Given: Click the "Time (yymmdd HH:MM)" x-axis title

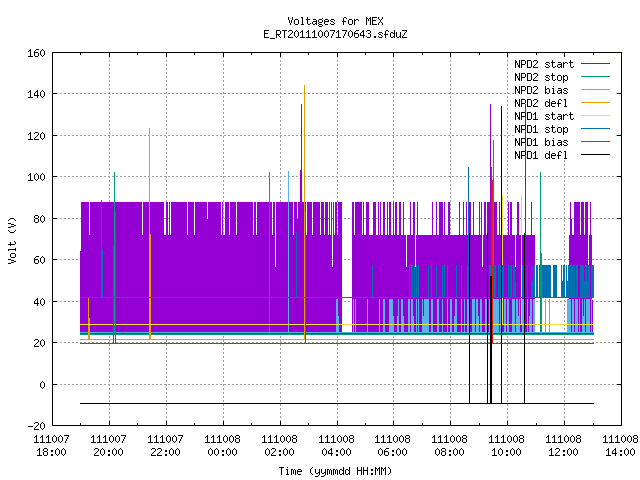Looking at the screenshot, I should [x=335, y=471].
